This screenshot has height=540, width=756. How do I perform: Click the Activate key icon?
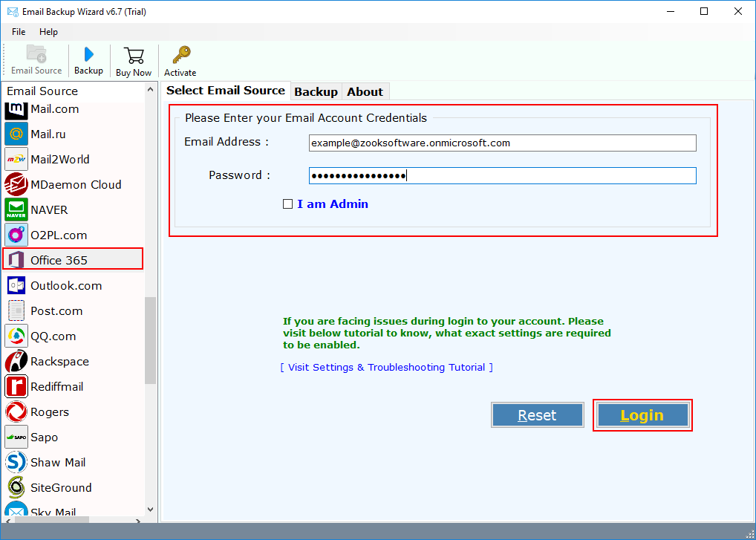[x=181, y=55]
